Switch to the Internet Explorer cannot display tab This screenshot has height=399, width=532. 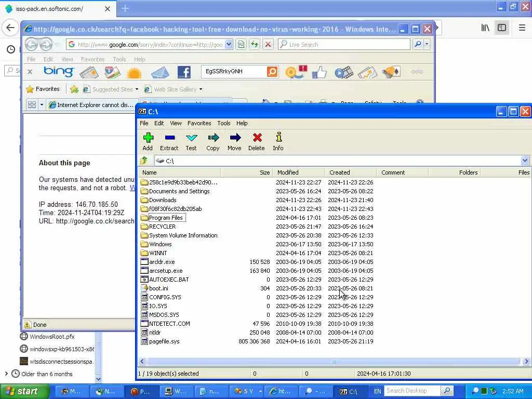(91, 105)
